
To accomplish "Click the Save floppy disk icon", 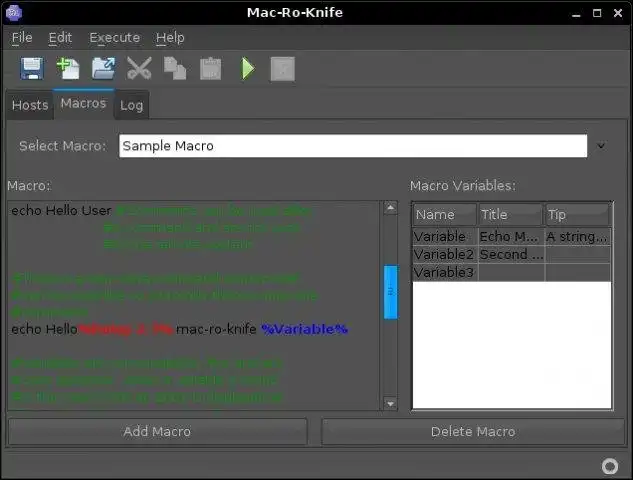I will point(32,68).
